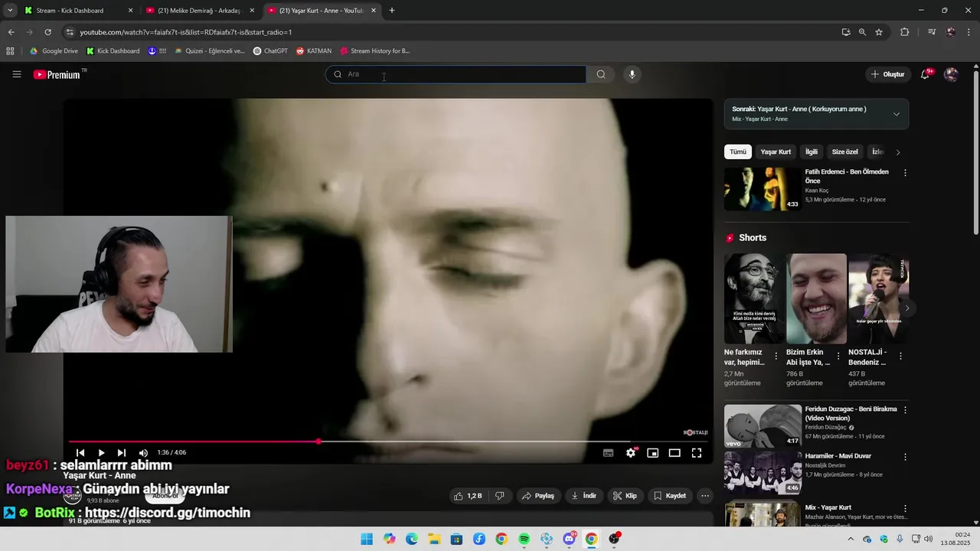Select the Yaşar Kurt filter chip
This screenshot has height=551, width=980.
coord(776,152)
